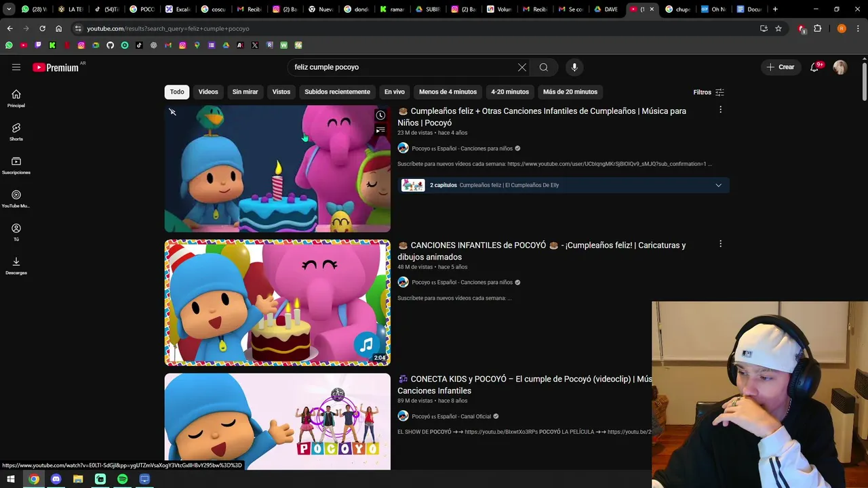Open Spotify from the taskbar

[122, 479]
